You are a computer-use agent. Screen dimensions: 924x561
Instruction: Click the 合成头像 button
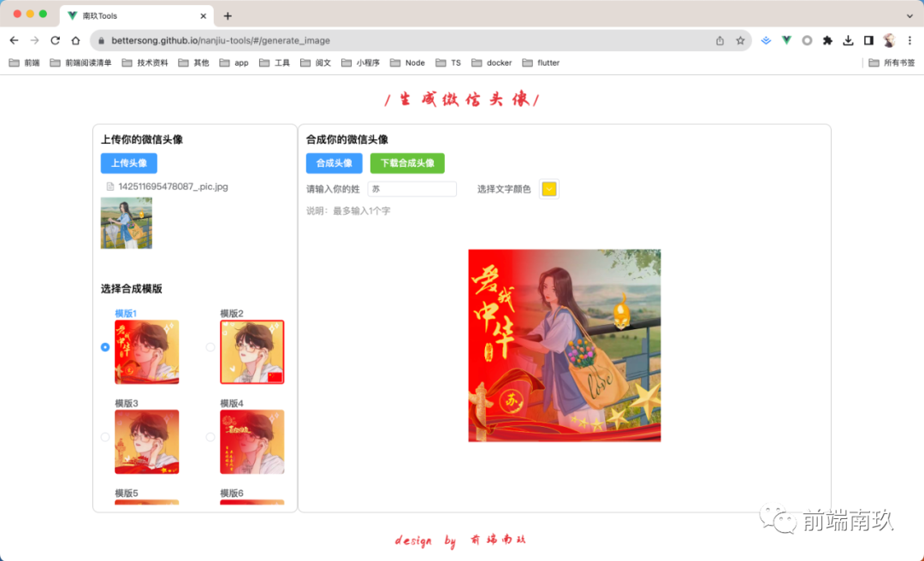point(335,163)
